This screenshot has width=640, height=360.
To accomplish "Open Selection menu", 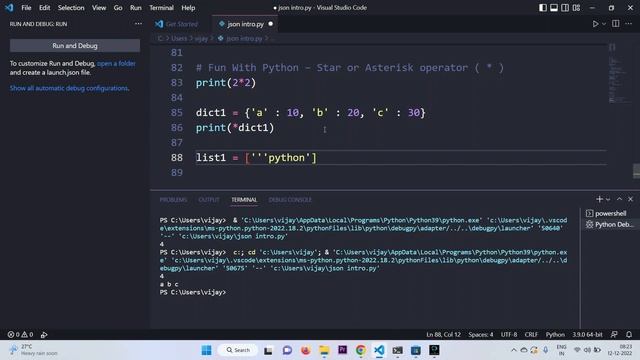I will coord(71,8).
